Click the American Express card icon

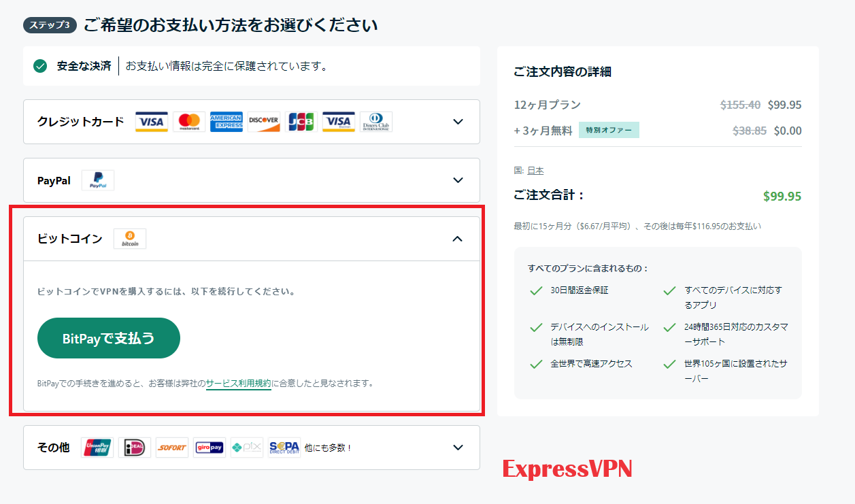click(x=227, y=122)
